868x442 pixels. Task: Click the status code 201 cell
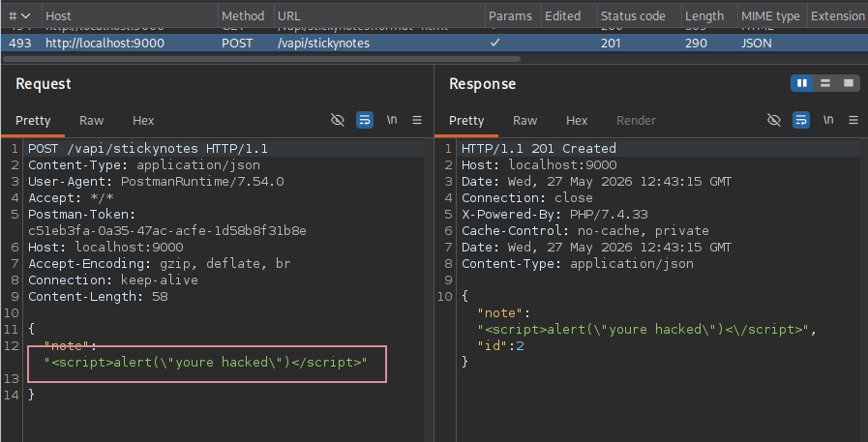[x=611, y=43]
